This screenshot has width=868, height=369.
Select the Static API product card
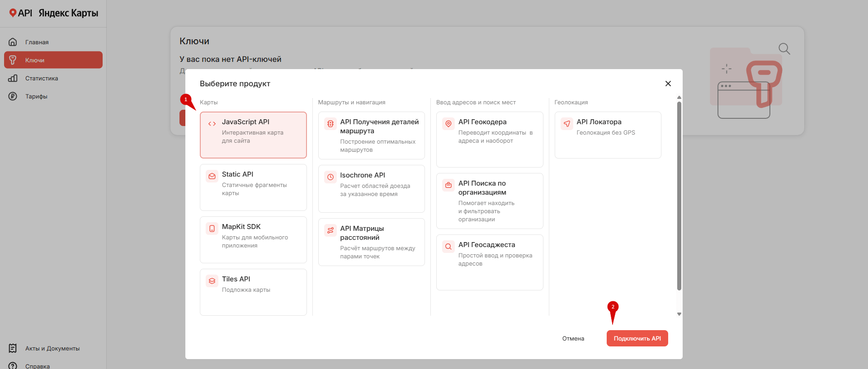253,187
